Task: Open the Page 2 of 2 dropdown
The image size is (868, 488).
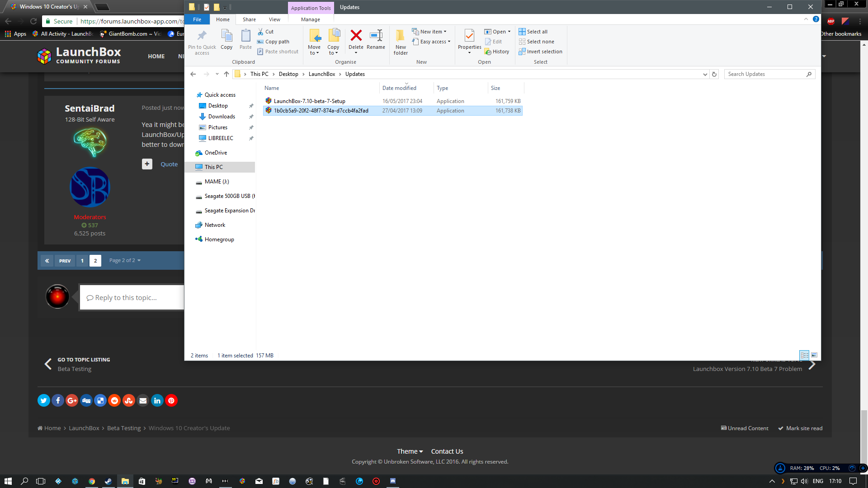Action: pyautogui.click(x=125, y=261)
